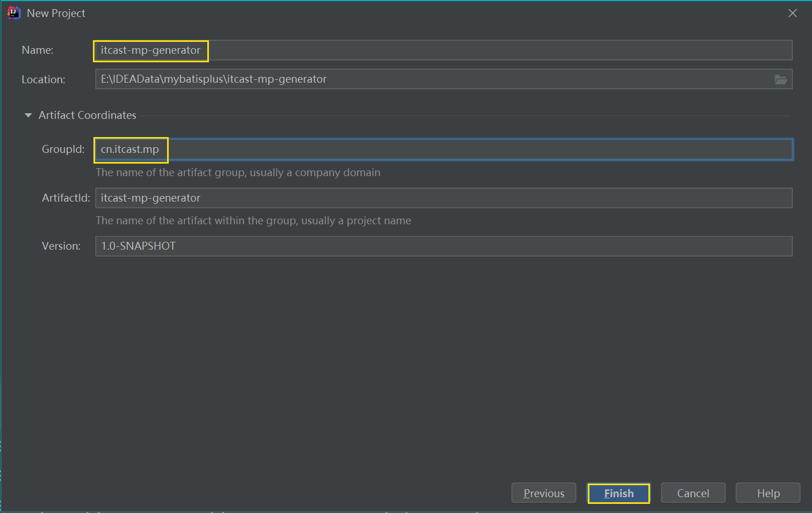
Task: Click the GroupId input field
Action: (x=443, y=149)
